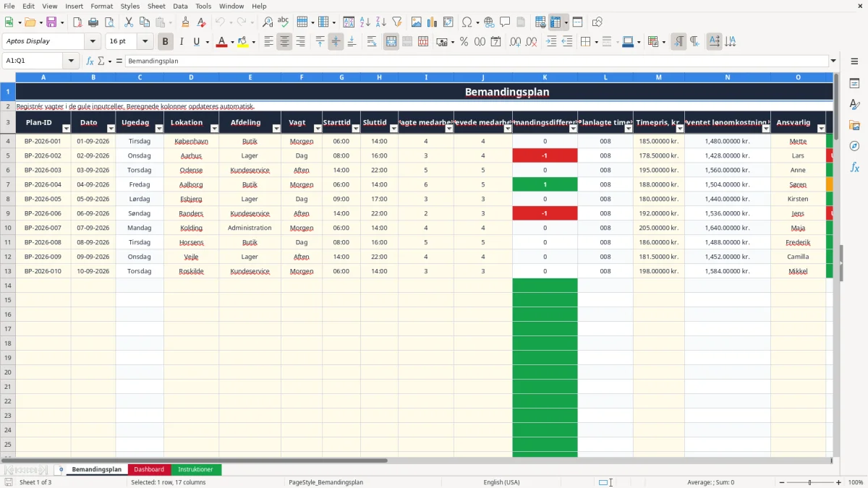Open Find and Replace icon

pos(268,22)
